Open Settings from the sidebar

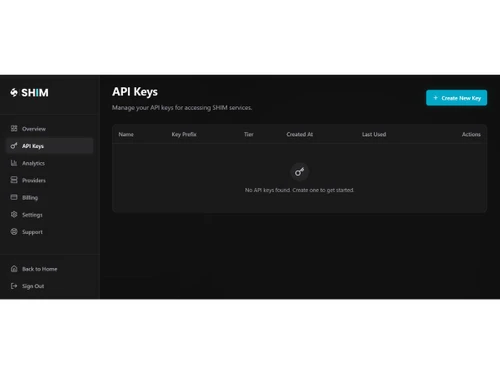(x=49, y=215)
